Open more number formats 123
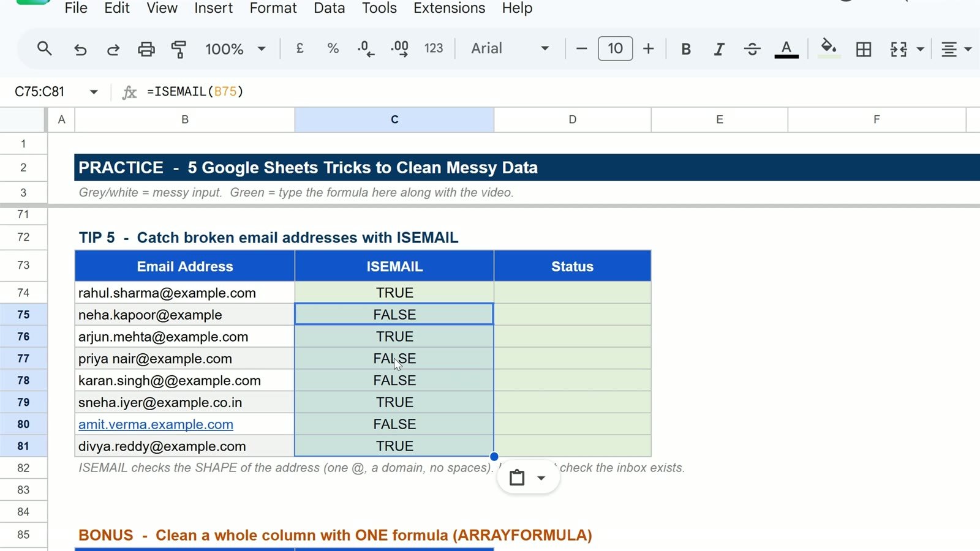980x551 pixels. tap(434, 48)
